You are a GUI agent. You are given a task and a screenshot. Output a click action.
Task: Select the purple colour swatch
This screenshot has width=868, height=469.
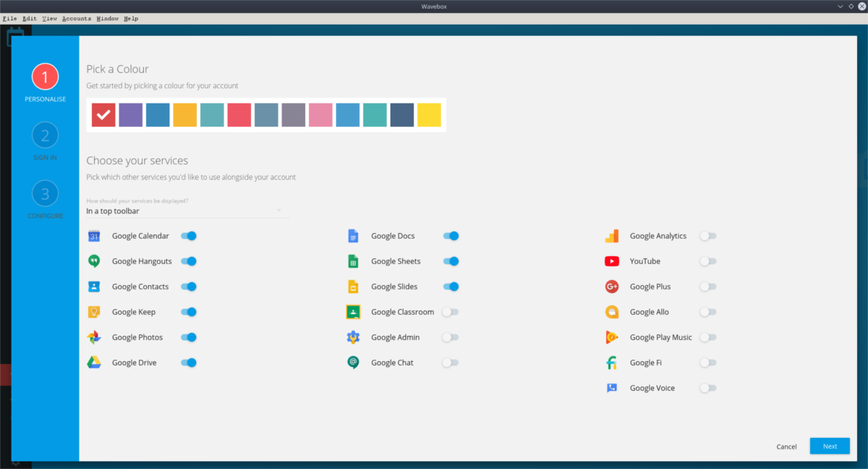(131, 114)
